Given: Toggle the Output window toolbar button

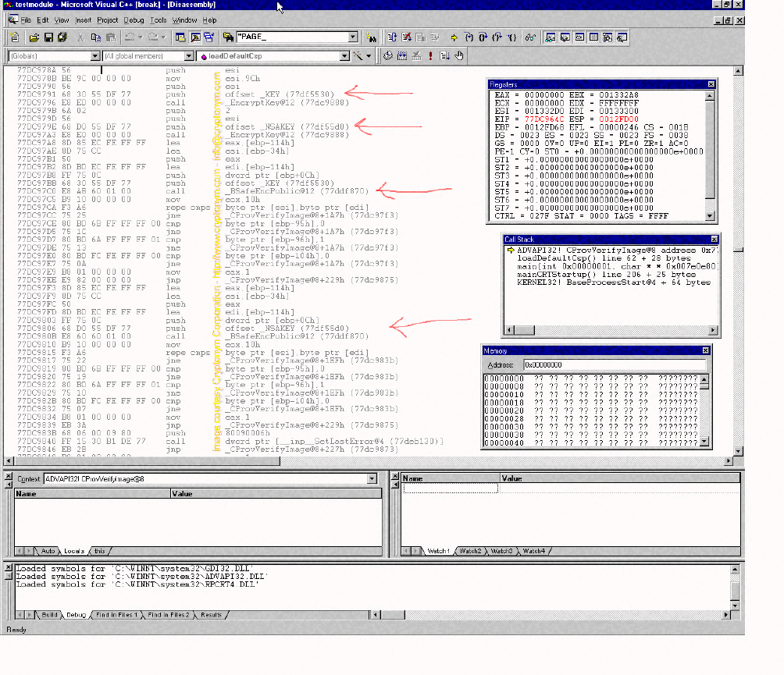Looking at the screenshot, I should [195, 37].
